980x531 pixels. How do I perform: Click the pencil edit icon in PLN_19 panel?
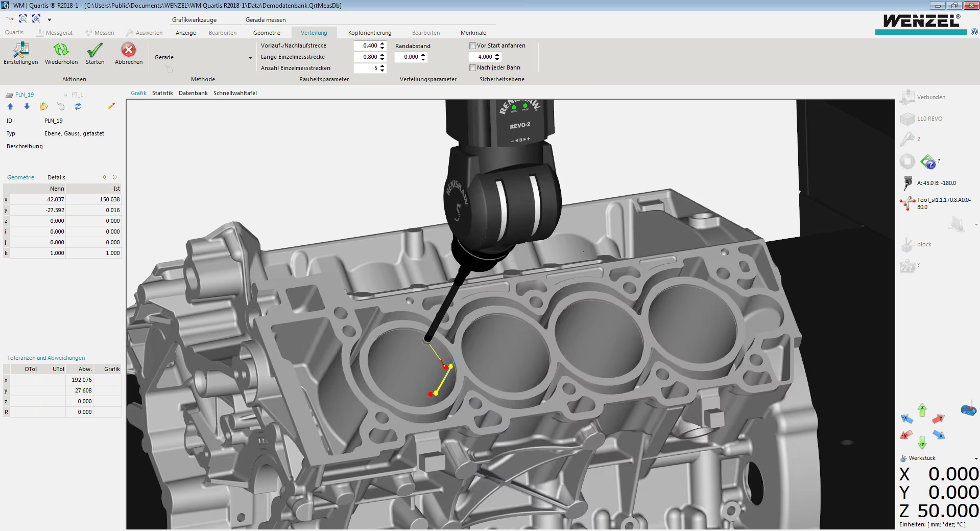click(111, 106)
